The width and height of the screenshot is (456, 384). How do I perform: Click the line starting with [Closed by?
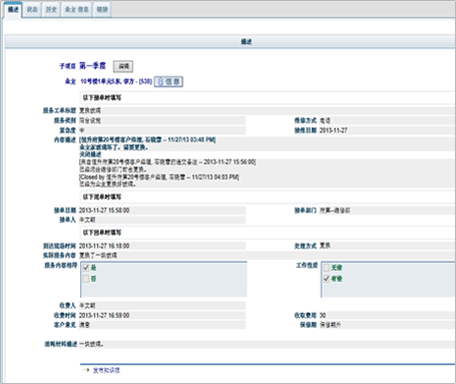(159, 177)
